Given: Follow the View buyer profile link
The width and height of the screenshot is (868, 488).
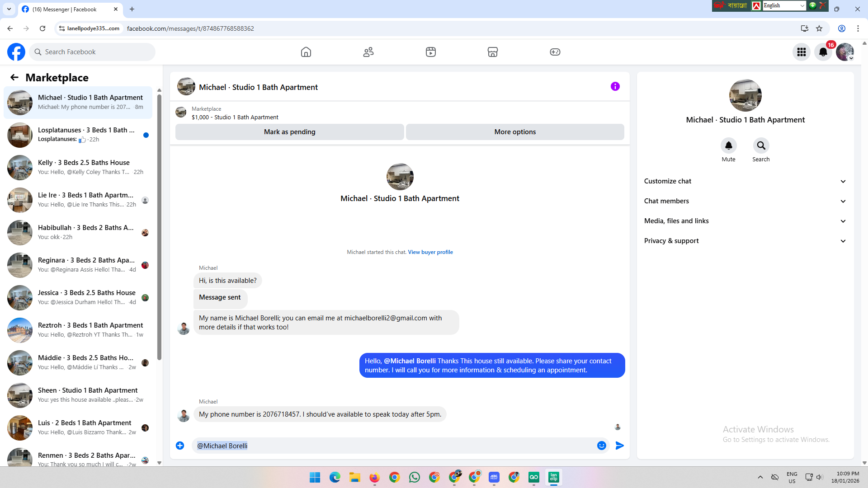Looking at the screenshot, I should coord(430,252).
